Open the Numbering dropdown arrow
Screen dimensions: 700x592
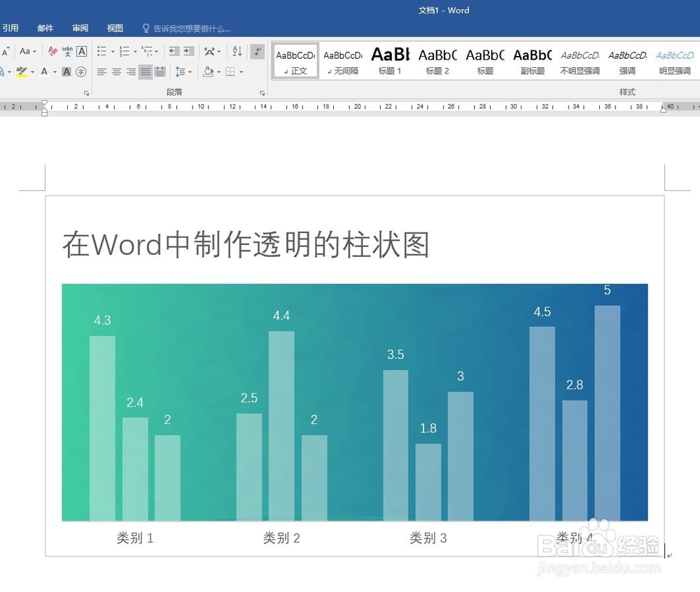(134, 51)
